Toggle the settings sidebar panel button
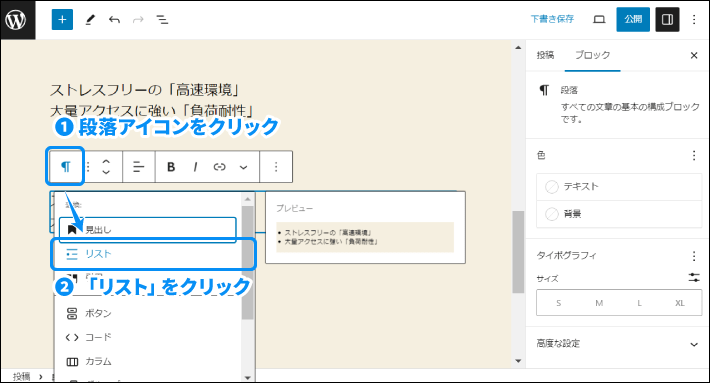710x383 pixels. coord(667,19)
